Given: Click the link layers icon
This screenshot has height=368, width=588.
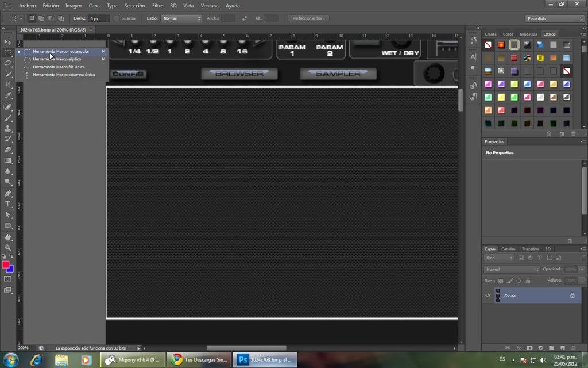Looking at the screenshot, I should point(508,348).
